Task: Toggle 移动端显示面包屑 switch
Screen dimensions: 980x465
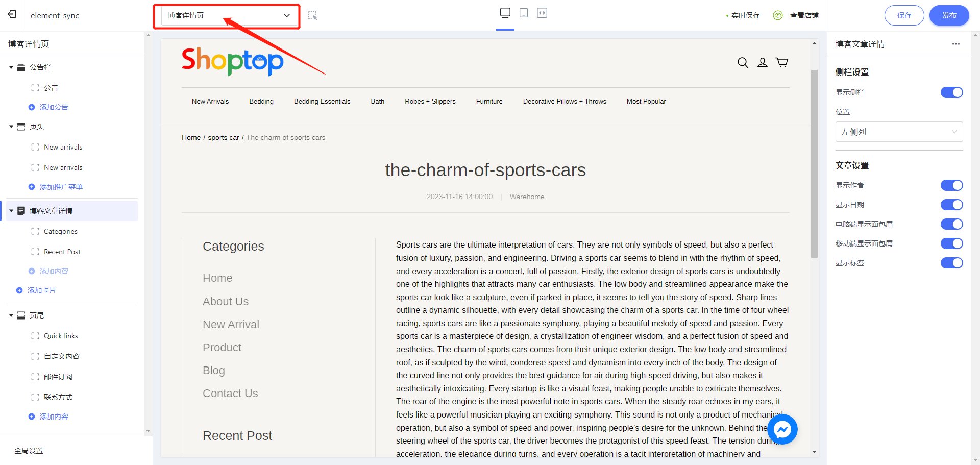Action: coord(951,243)
